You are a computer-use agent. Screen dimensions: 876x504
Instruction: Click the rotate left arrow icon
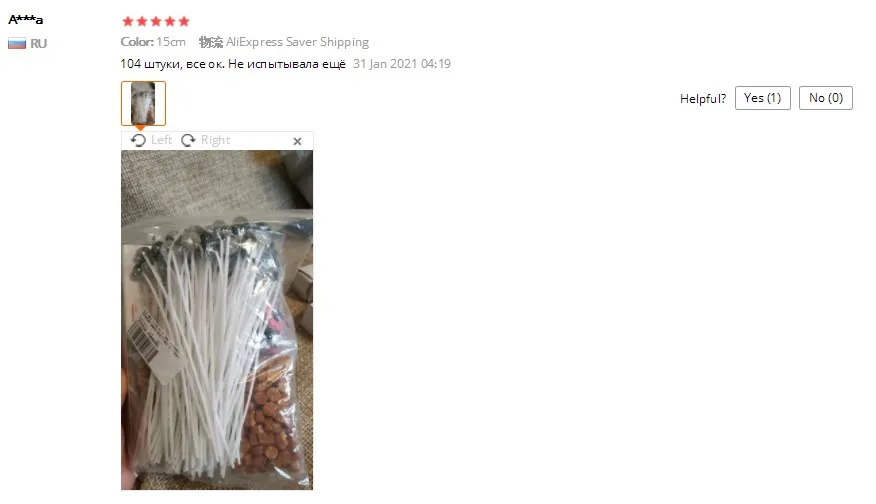(138, 140)
